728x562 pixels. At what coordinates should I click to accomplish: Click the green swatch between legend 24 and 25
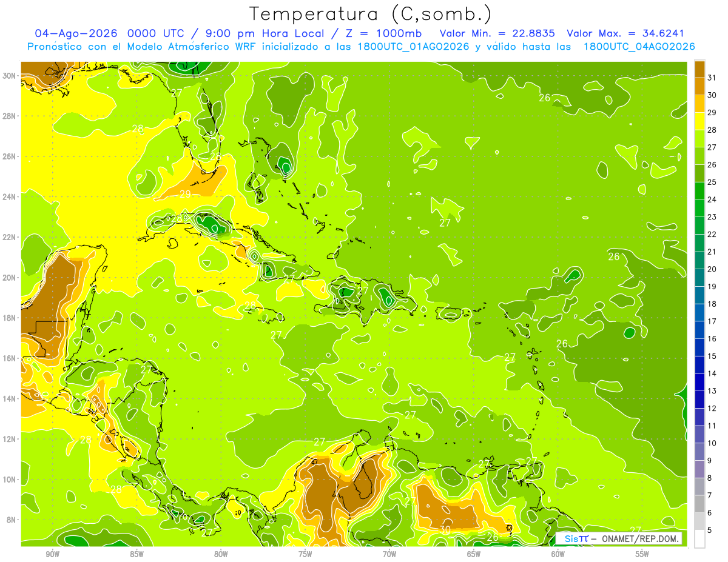pyautogui.click(x=699, y=190)
